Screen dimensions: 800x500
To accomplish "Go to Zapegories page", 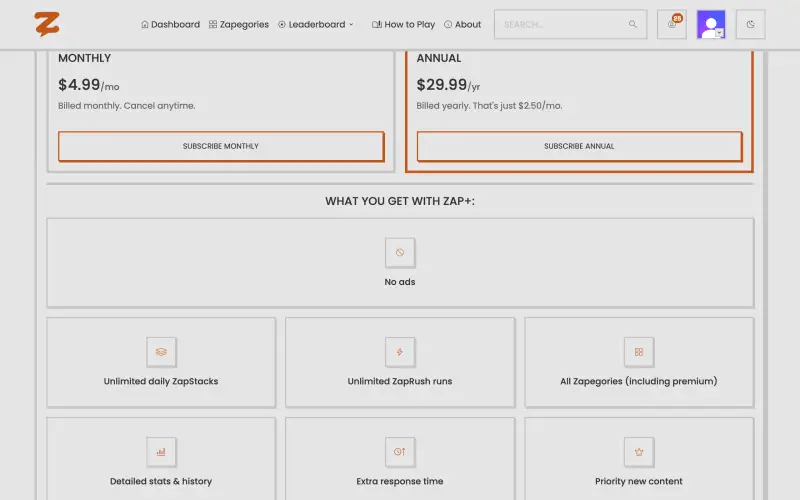I will coord(239,24).
